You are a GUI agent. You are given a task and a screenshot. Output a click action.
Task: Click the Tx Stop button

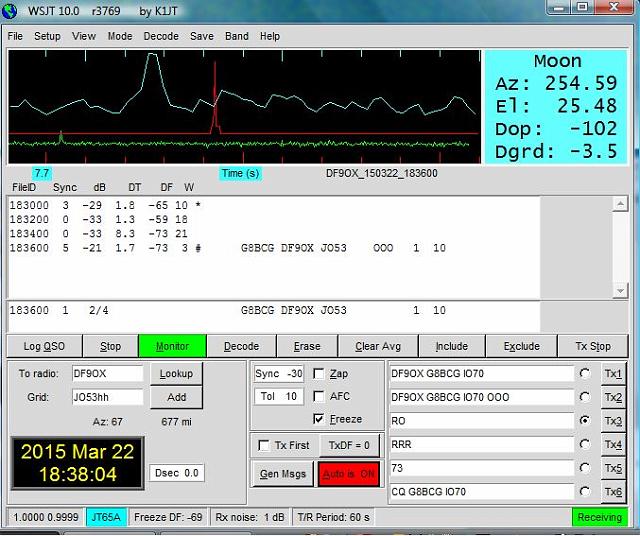593,346
